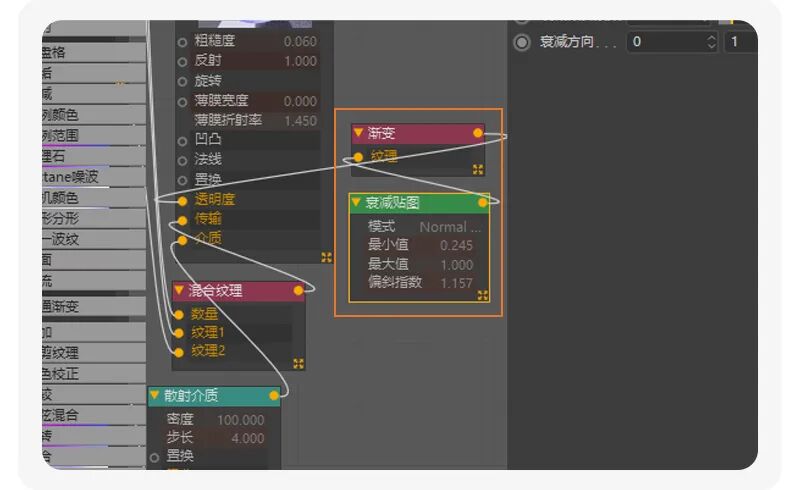Click the 反射 input pin circle
Viewport: 800px width, 490px height.
click(x=182, y=62)
